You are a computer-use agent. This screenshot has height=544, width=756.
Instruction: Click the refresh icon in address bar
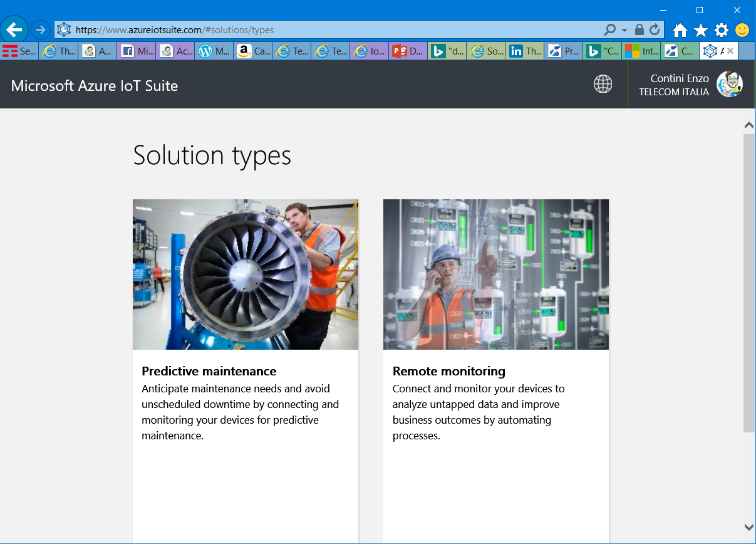pos(655,29)
